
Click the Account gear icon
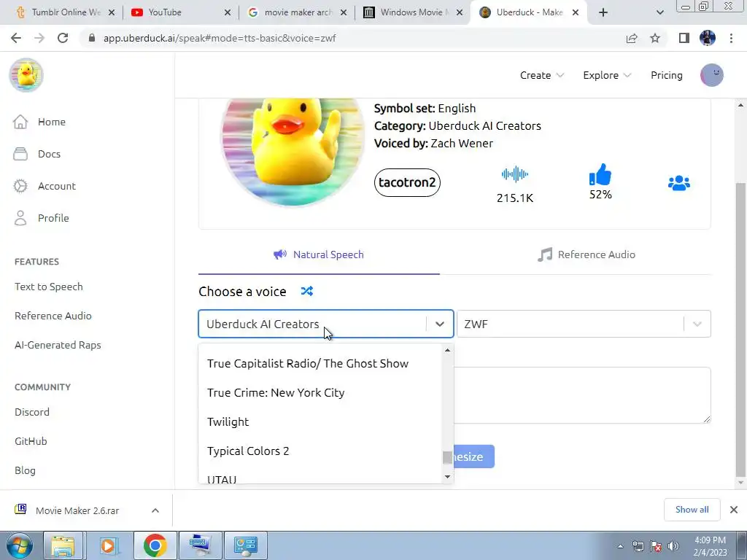pos(20,186)
